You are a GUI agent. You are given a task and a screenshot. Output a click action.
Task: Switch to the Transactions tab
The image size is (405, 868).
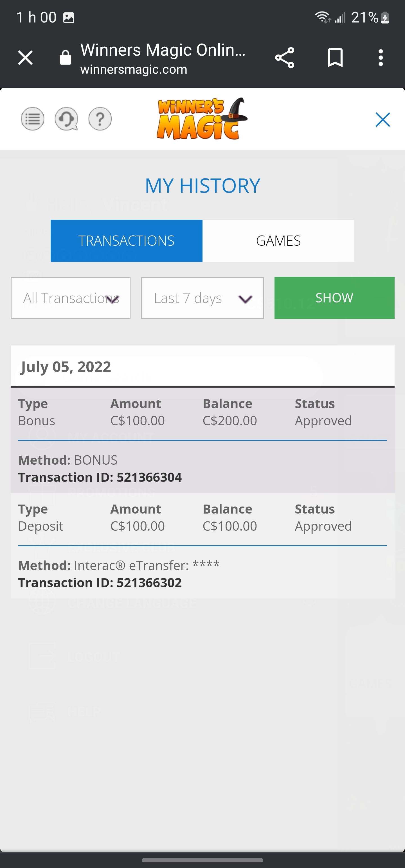point(127,241)
